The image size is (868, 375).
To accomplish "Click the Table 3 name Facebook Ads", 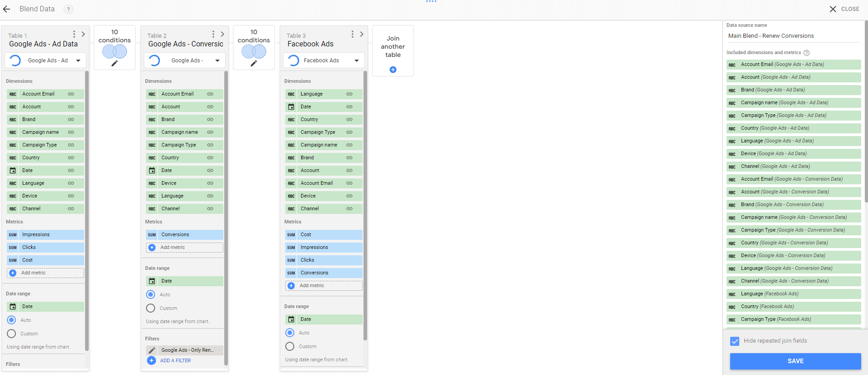I will [310, 44].
